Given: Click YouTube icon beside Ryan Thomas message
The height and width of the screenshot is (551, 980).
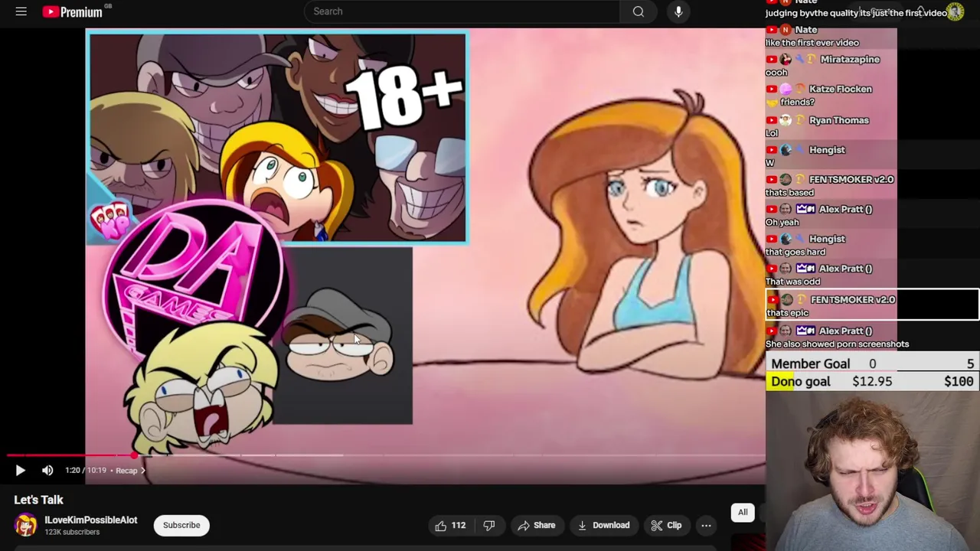Looking at the screenshot, I should [x=772, y=120].
